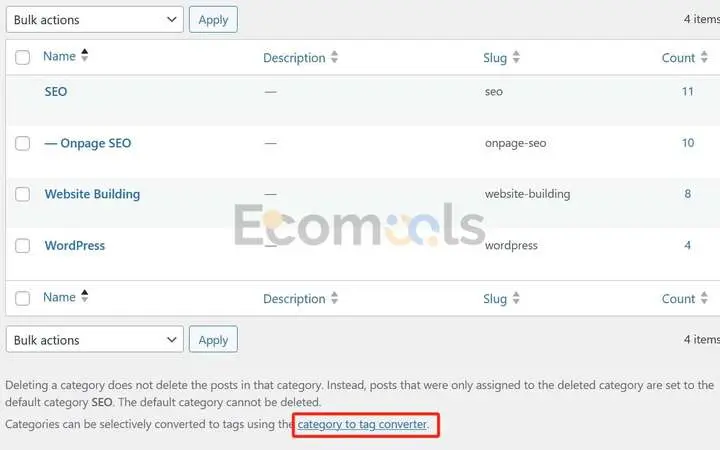Viewport: 720px width, 450px height.
Task: Check the Onpage SEO row checkbox
Action: (x=22, y=143)
